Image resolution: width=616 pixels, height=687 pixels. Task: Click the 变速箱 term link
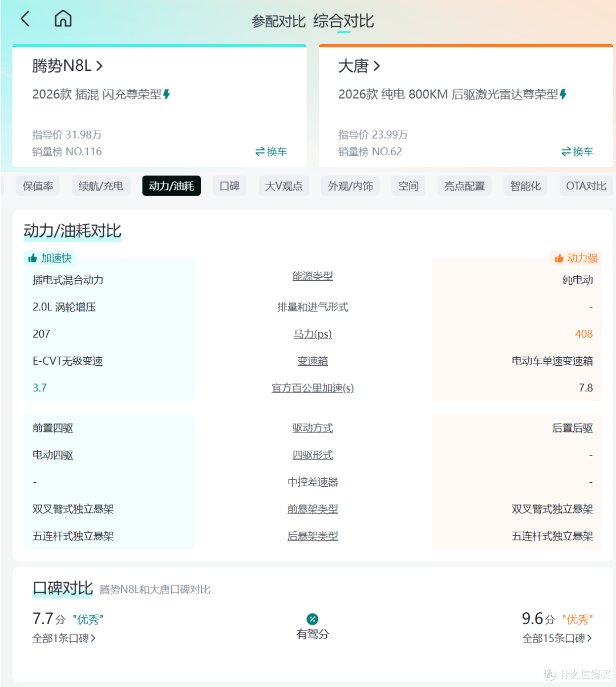(313, 361)
